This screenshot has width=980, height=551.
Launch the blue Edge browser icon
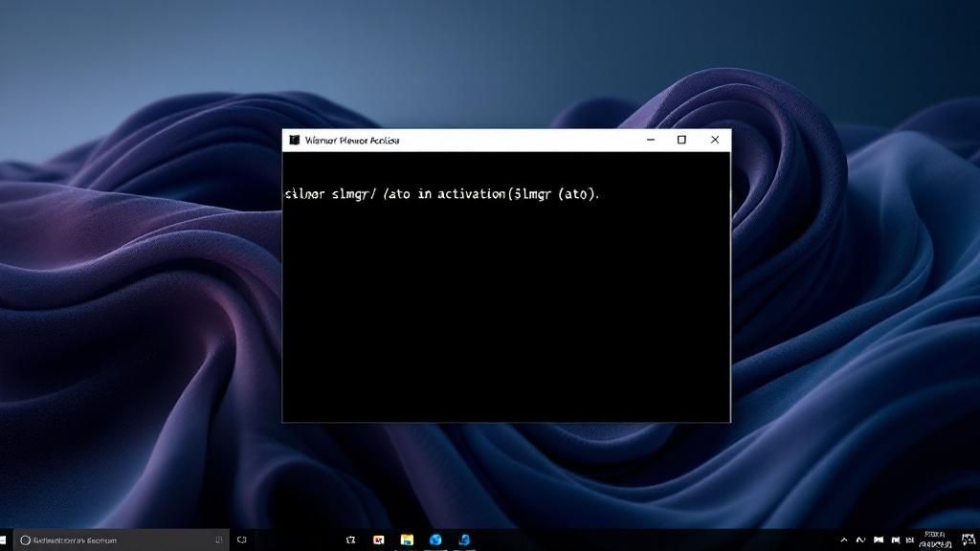point(435,540)
